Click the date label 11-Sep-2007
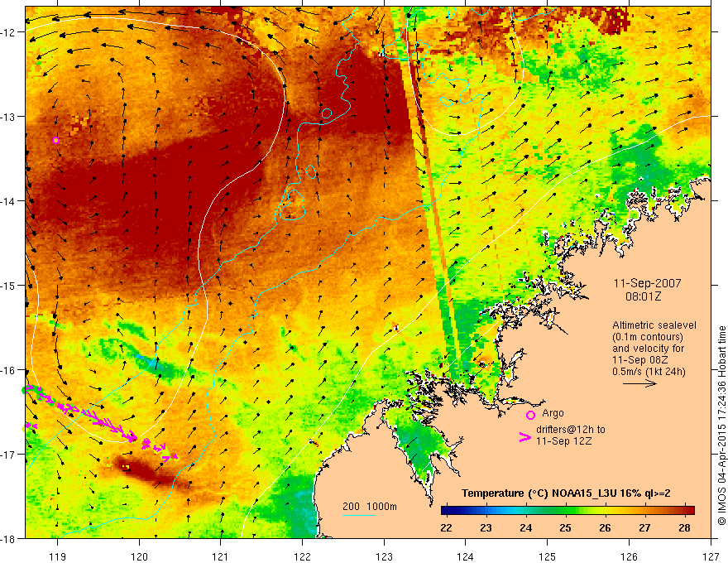The width and height of the screenshot is (728, 563). [647, 283]
